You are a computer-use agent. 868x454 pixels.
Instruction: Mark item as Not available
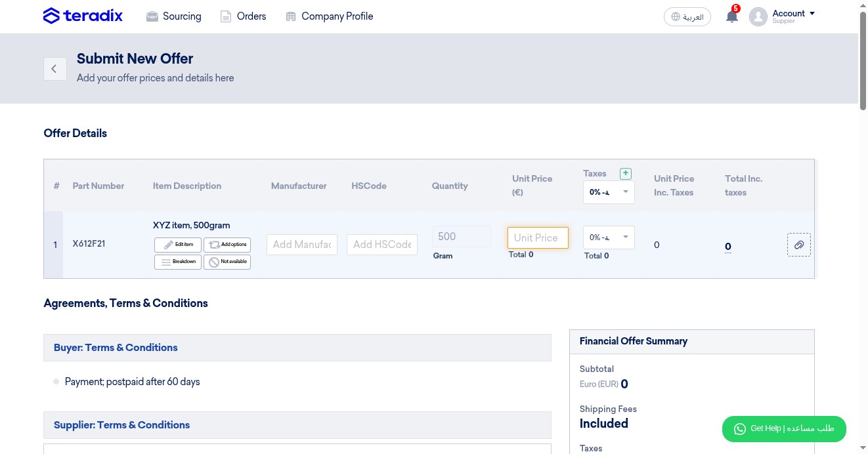pos(227,262)
